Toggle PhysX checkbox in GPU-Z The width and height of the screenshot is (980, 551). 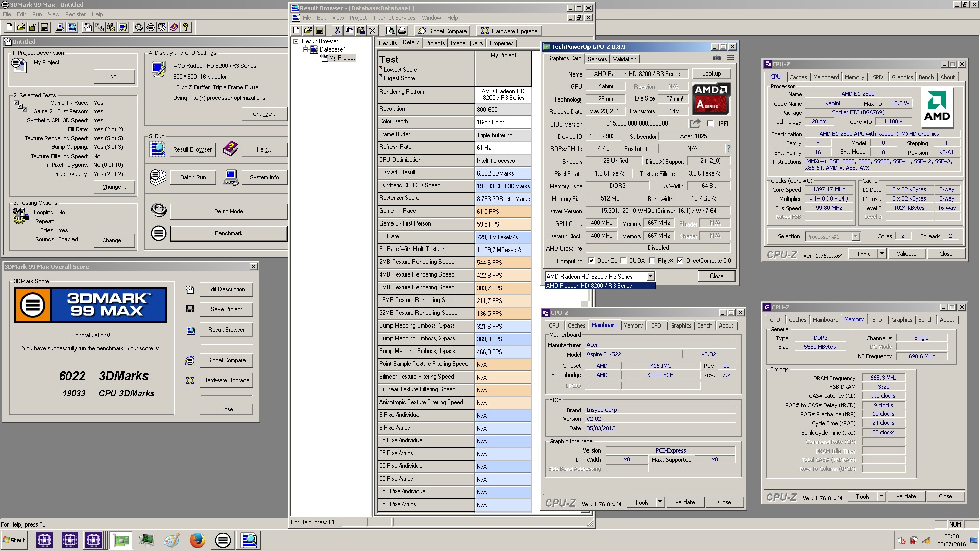pos(652,261)
